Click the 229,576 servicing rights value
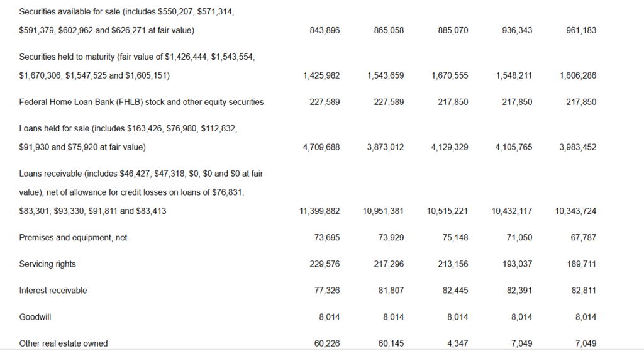Viewport: 644px width, 351px height. tap(325, 264)
